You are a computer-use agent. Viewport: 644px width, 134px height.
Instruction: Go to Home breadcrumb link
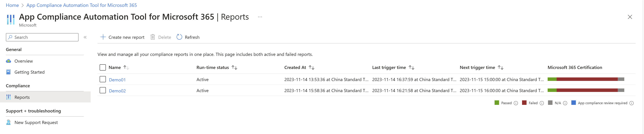click(x=12, y=5)
